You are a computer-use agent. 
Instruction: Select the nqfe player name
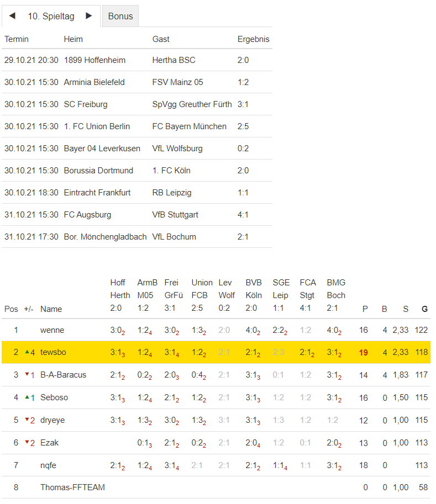(x=48, y=465)
